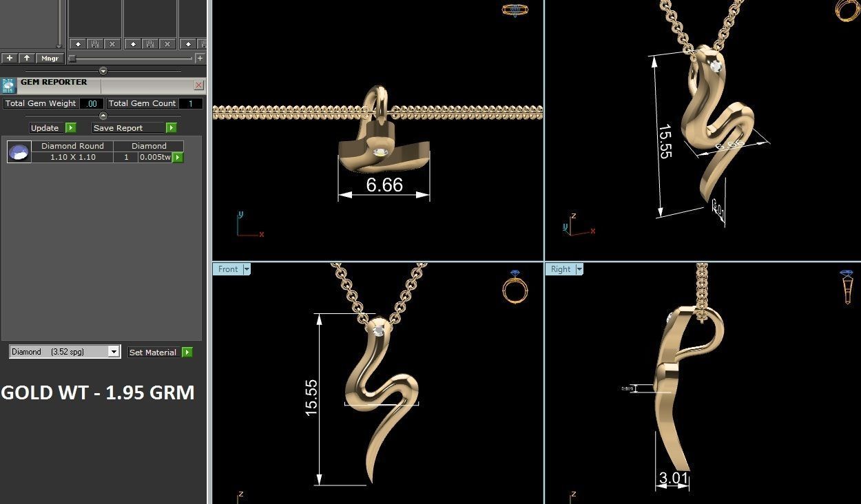The height and width of the screenshot is (504, 861).
Task: Click the load arrow in third snapshot slot
Action: pos(188,44)
